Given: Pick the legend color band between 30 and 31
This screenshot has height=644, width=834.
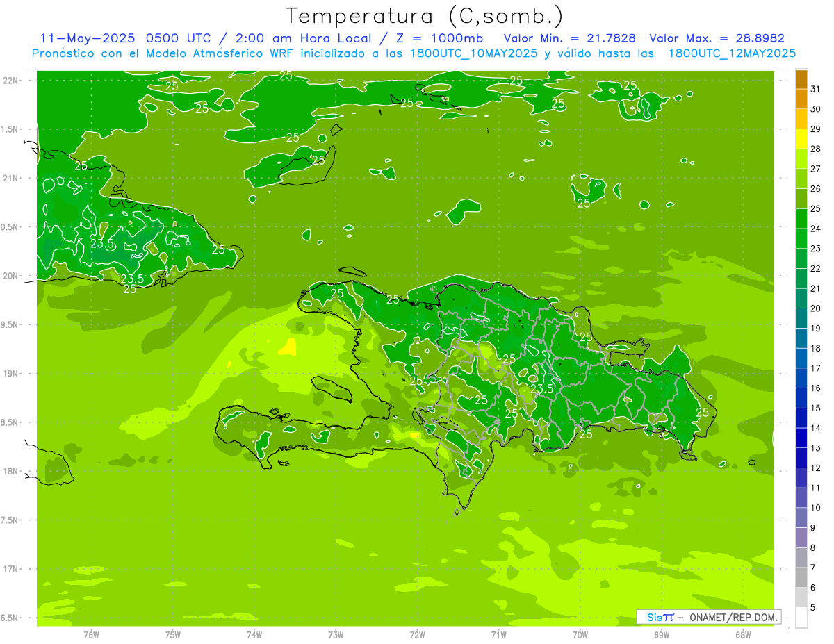Looking at the screenshot, I should [801, 99].
